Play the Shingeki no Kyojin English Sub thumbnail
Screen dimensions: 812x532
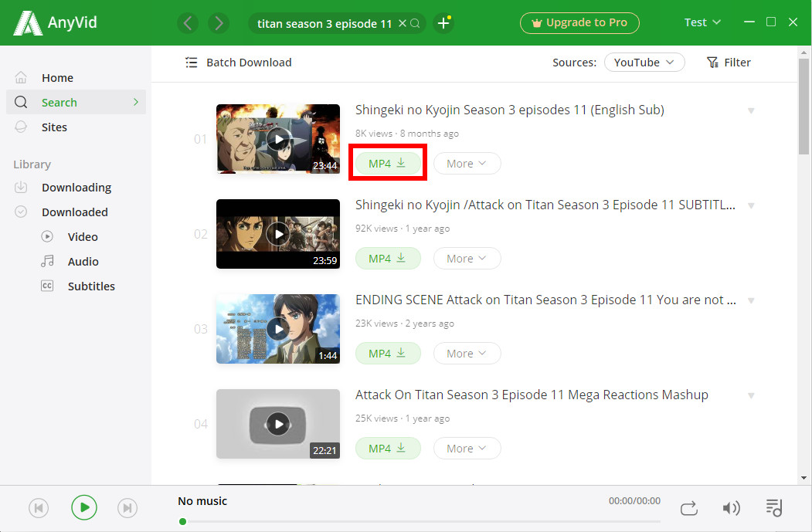pyautogui.click(x=278, y=139)
